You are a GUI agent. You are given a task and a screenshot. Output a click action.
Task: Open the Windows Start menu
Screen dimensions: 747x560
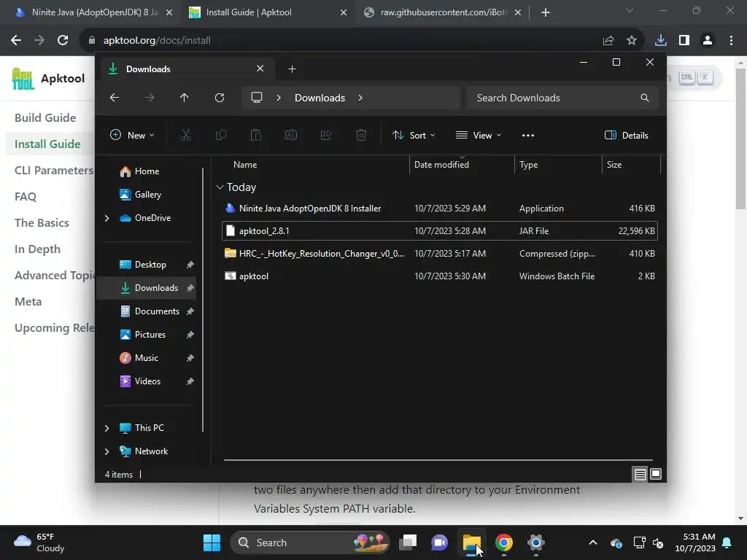pyautogui.click(x=212, y=542)
